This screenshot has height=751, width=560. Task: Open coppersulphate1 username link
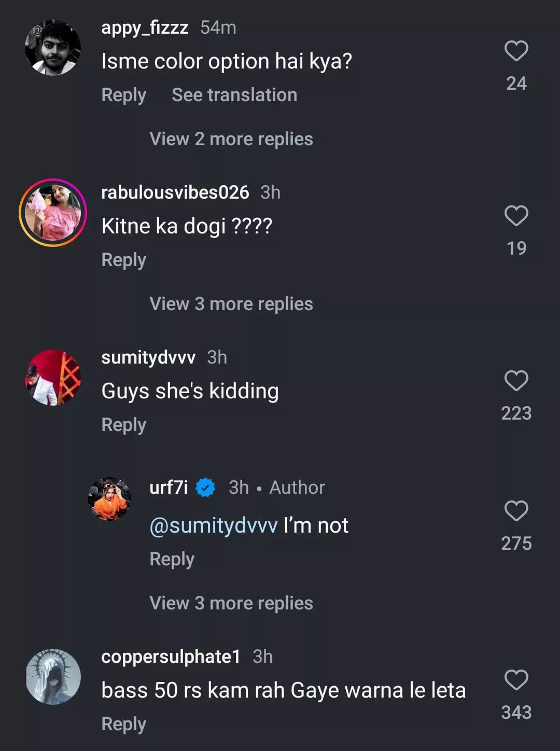point(171,657)
